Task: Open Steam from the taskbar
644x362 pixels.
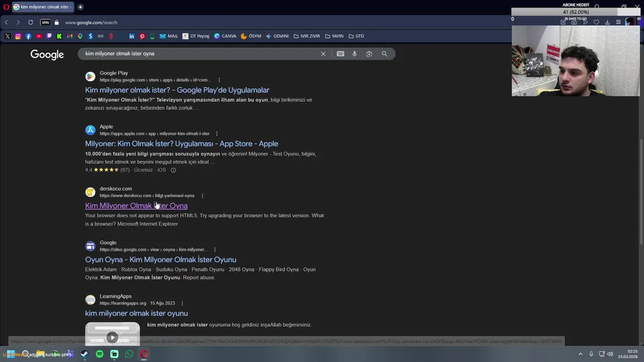Action: point(85,354)
